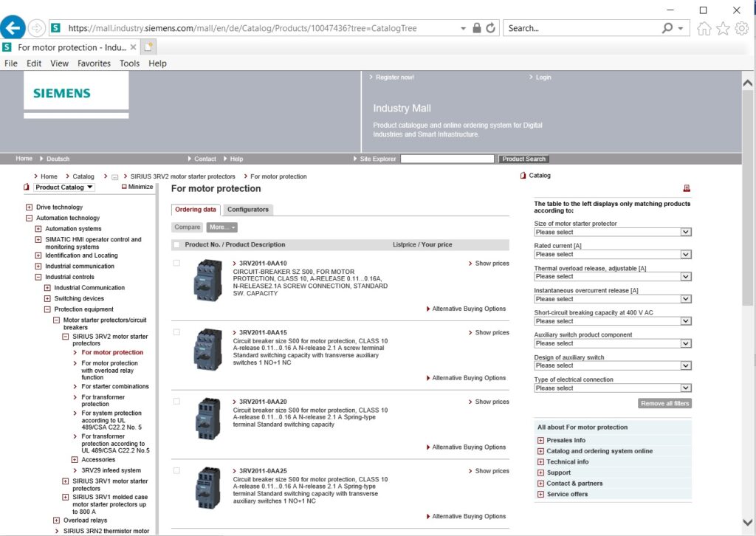The height and width of the screenshot is (536, 756).
Task: Expand the Switching devices tree node
Action: tap(47, 298)
